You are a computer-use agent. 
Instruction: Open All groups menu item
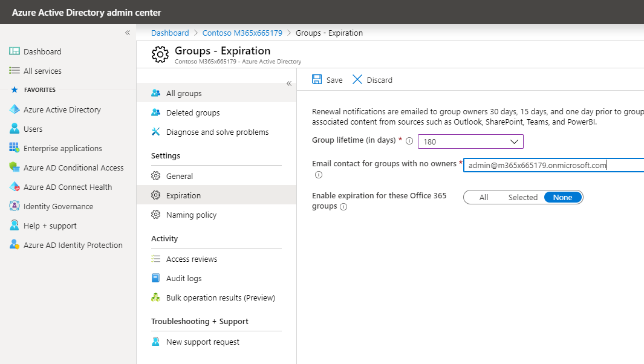point(216,93)
